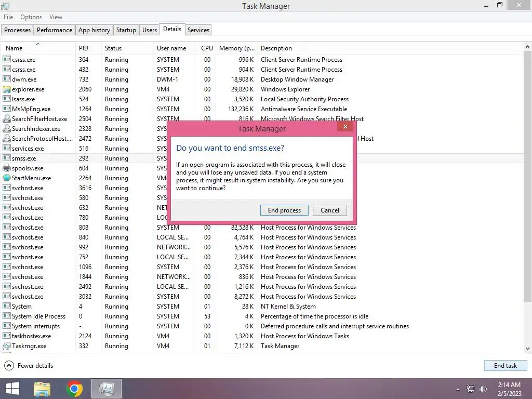
Task: Open the Options menu
Action: coord(31,17)
